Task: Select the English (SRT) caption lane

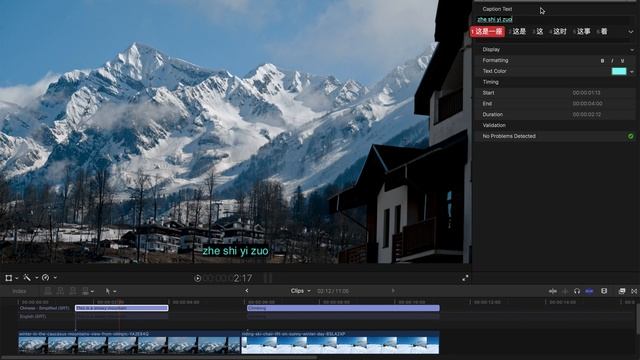Action: click(x=33, y=316)
